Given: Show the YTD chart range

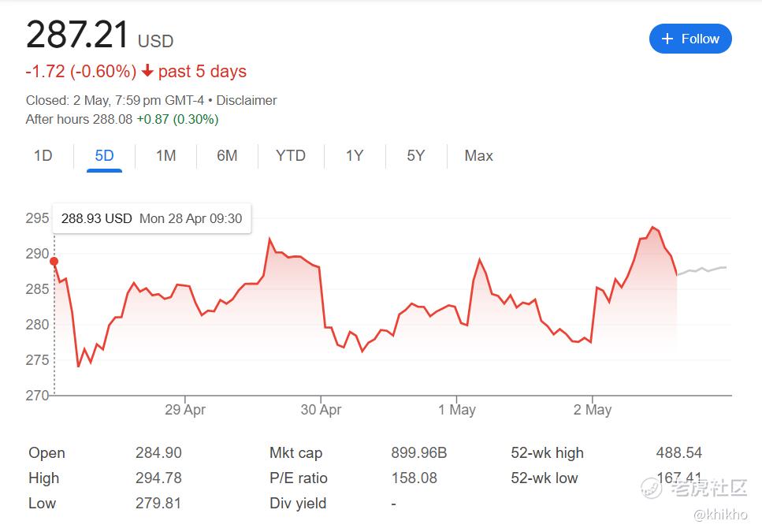Looking at the screenshot, I should pos(290,155).
